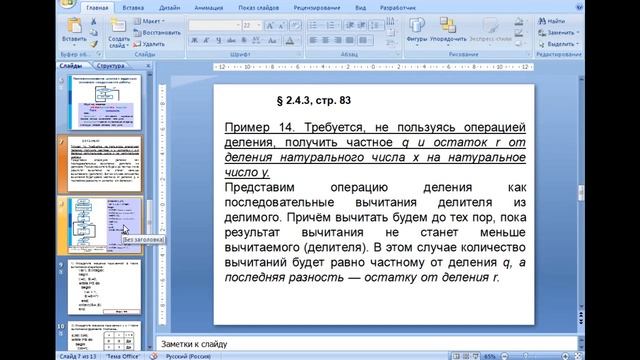Click the Copy icon in clipboard group
Screen dimensions: 640x360
coord(94,33)
